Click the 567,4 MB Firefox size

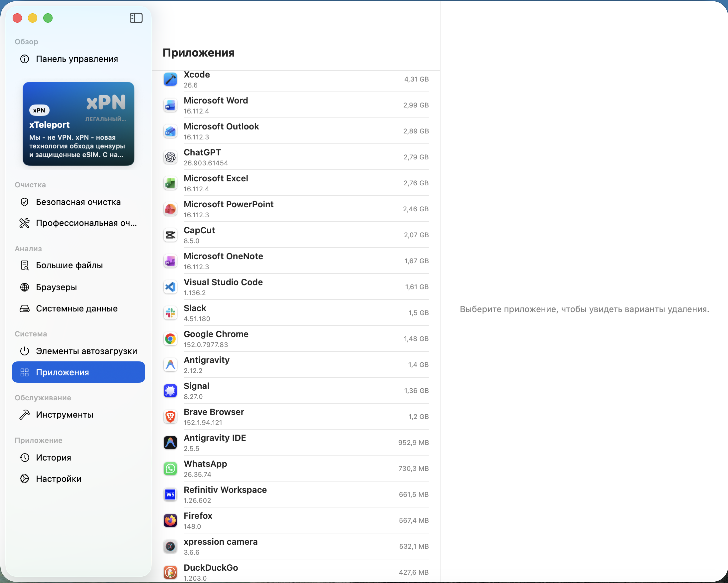(x=414, y=521)
